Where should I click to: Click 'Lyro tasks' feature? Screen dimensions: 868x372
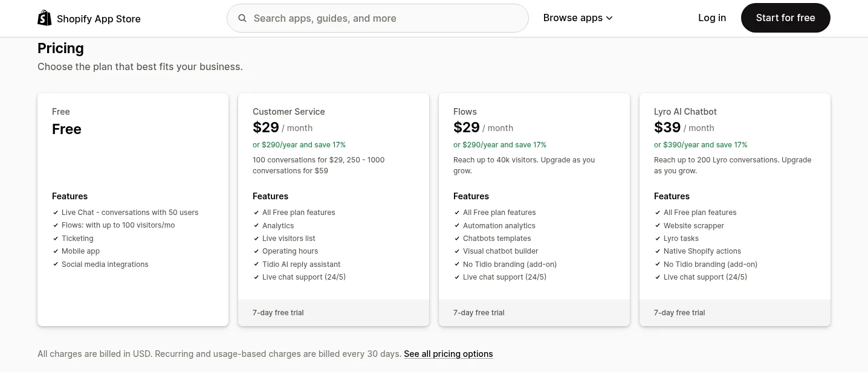pyautogui.click(x=681, y=239)
